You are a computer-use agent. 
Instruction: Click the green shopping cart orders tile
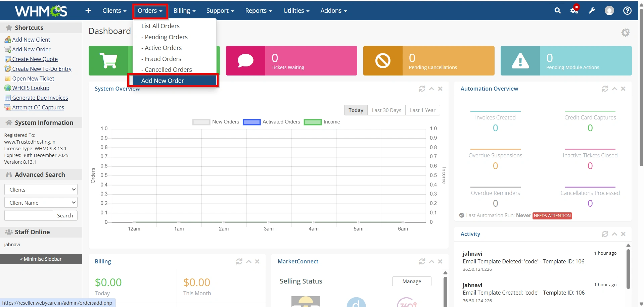coord(108,61)
